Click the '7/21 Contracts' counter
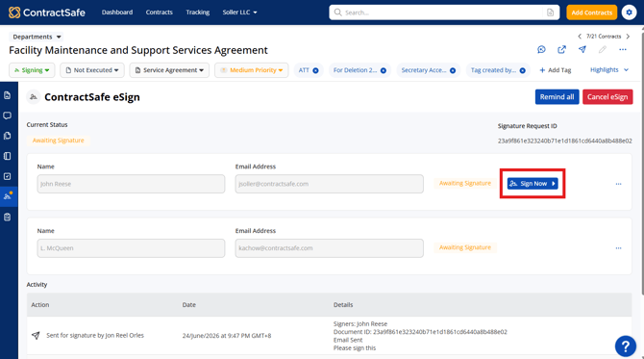 pos(604,37)
